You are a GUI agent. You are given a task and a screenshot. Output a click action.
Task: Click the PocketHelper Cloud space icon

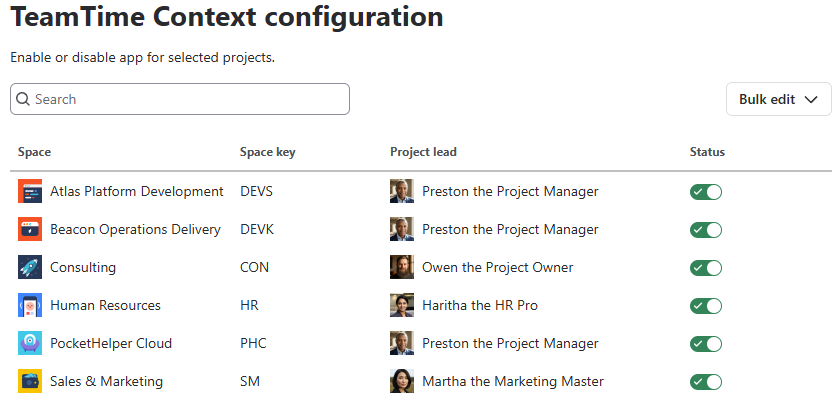pyautogui.click(x=30, y=343)
